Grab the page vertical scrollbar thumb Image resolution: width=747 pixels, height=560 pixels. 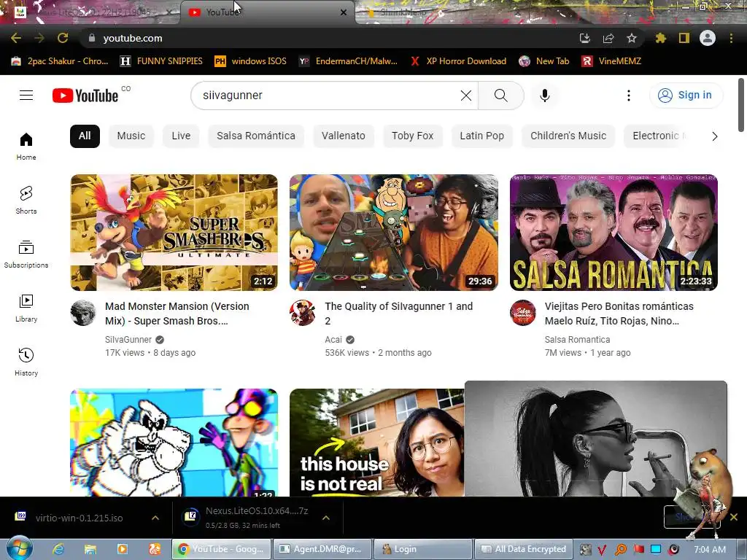741,105
